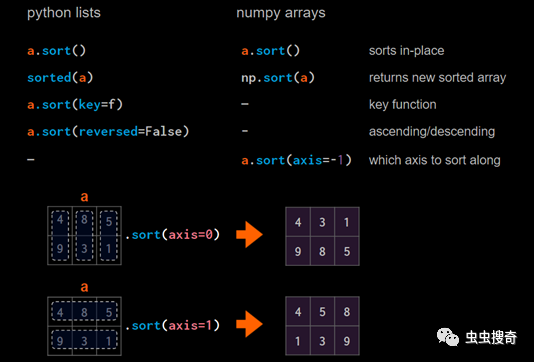Select 'which axis to sort along' text
The width and height of the screenshot is (534, 362).
435,160
